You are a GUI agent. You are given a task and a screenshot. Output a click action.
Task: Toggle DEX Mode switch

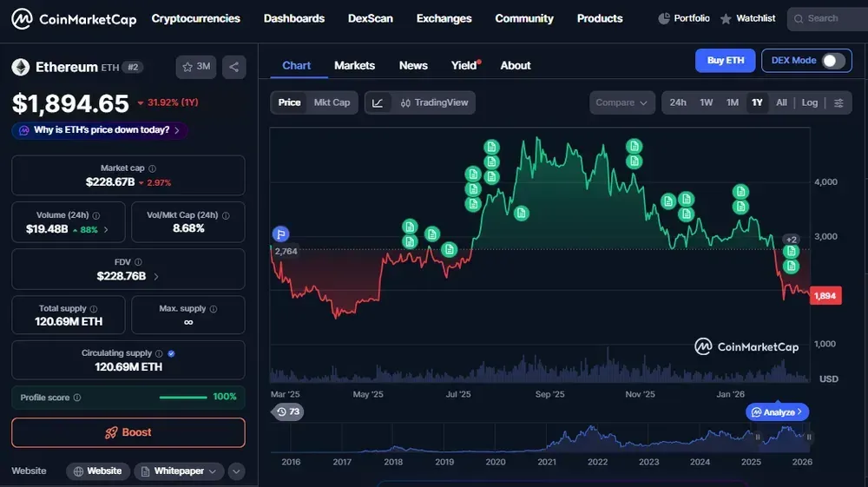833,61
